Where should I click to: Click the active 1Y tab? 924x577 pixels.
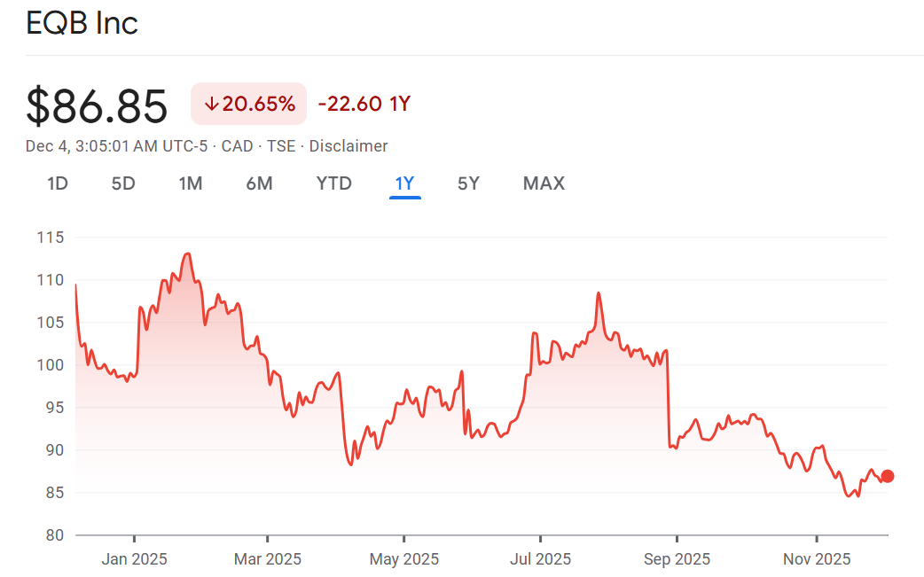pyautogui.click(x=405, y=183)
